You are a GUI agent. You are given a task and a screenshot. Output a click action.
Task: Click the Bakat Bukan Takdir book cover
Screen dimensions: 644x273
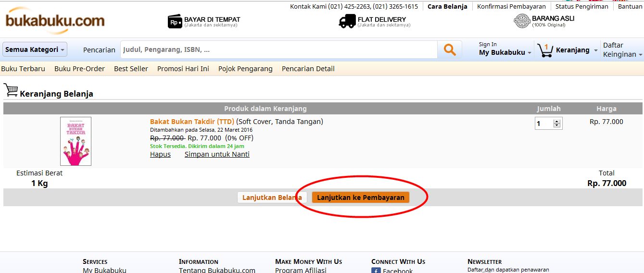click(x=76, y=141)
